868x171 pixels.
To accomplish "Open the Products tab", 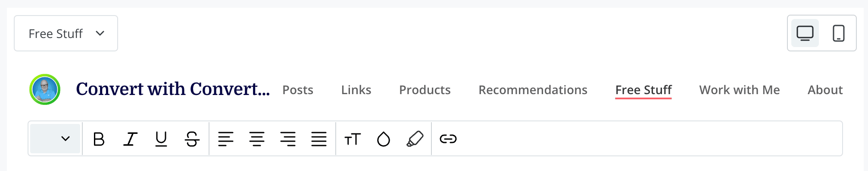I will [x=425, y=90].
